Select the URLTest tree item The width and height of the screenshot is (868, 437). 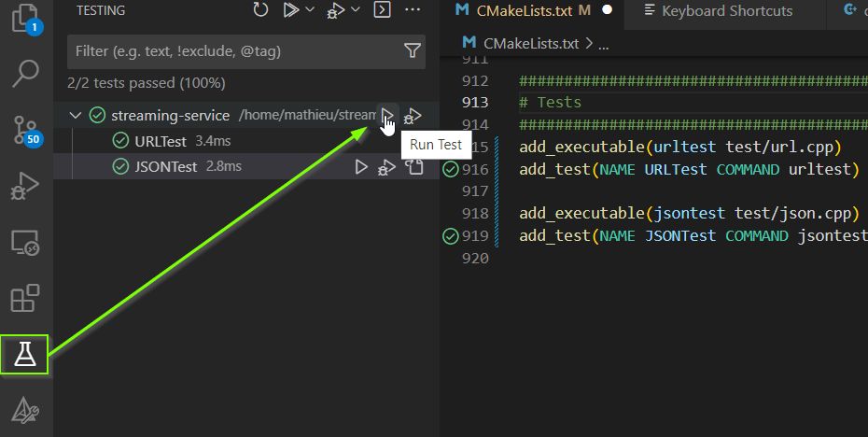[246, 141]
